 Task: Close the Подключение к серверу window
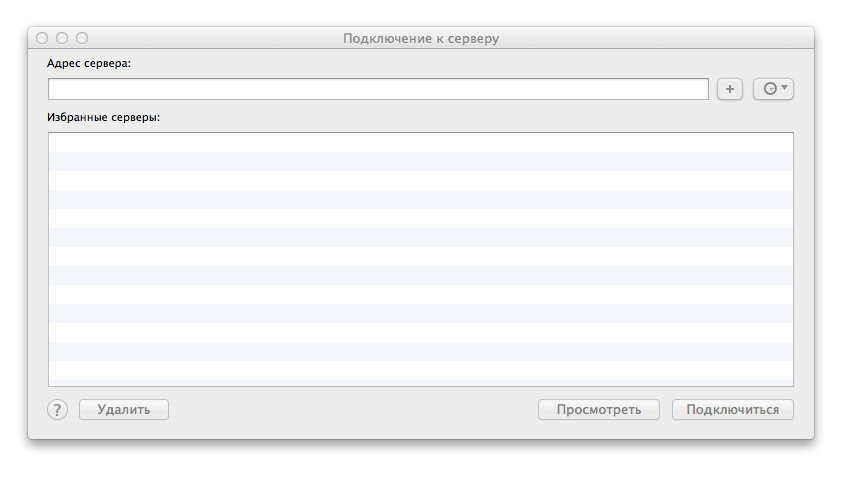42,38
